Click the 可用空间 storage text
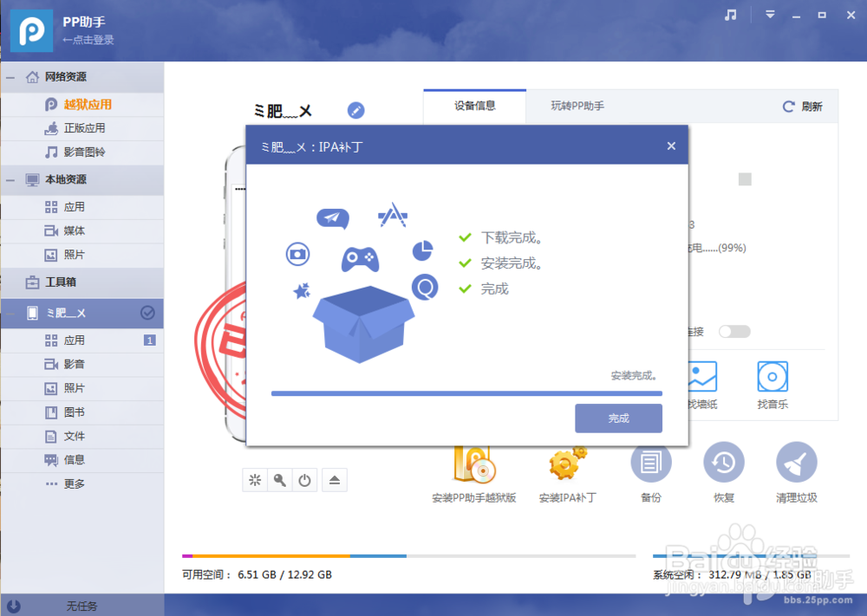This screenshot has height=616, width=867. pyautogui.click(x=257, y=574)
